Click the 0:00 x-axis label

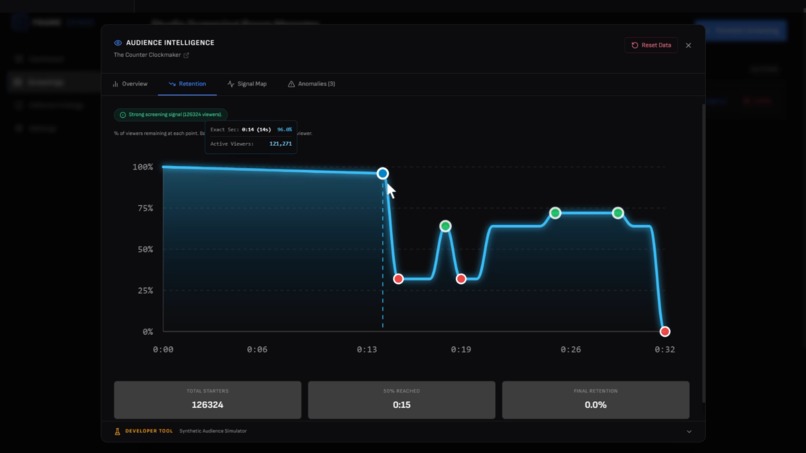[163, 350]
